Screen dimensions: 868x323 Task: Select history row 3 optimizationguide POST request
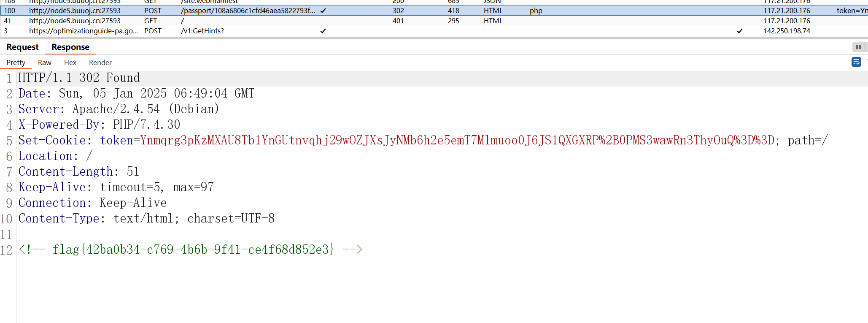pyautogui.click(x=434, y=31)
